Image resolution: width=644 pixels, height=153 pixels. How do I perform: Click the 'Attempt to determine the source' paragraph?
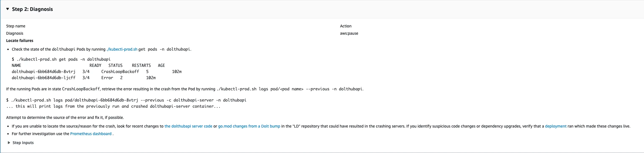tap(65, 117)
